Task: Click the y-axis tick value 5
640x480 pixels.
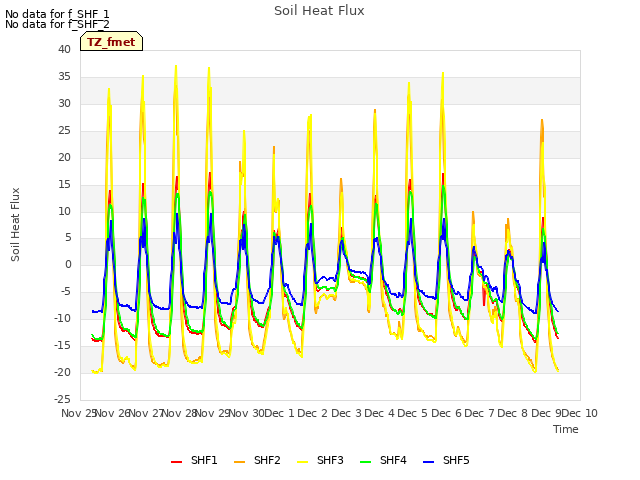Action: (x=68, y=238)
